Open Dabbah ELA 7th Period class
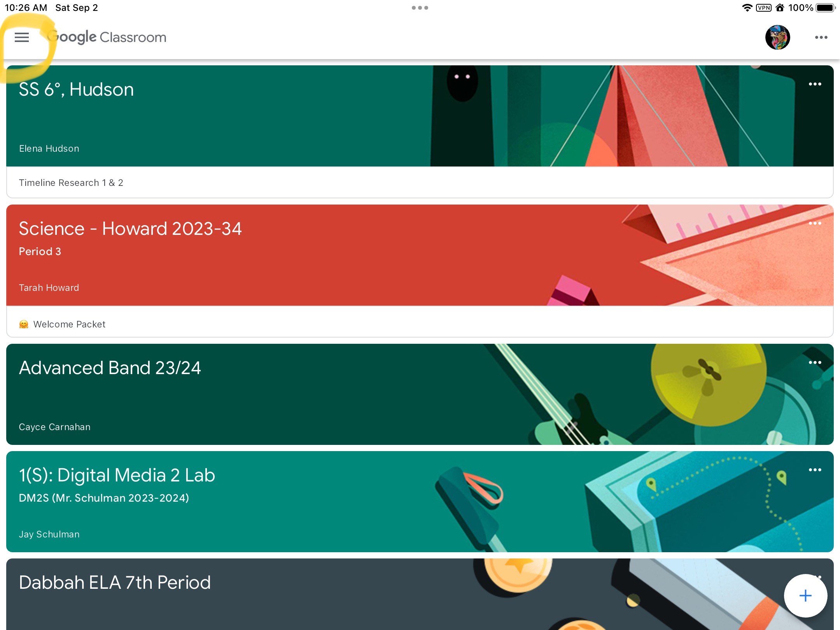The image size is (840, 630). coord(420,594)
